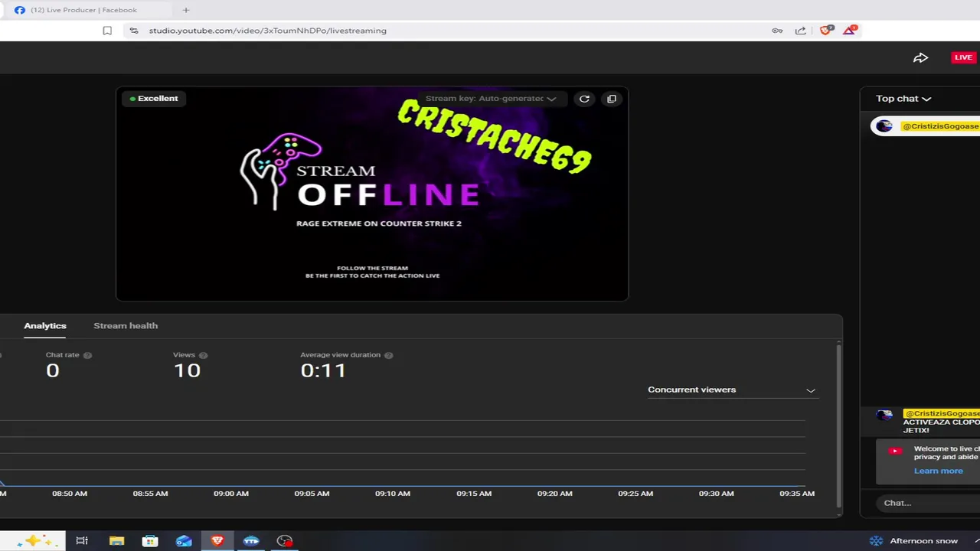The width and height of the screenshot is (980, 551).
Task: Open Outlook from the taskbar
Action: (184, 541)
